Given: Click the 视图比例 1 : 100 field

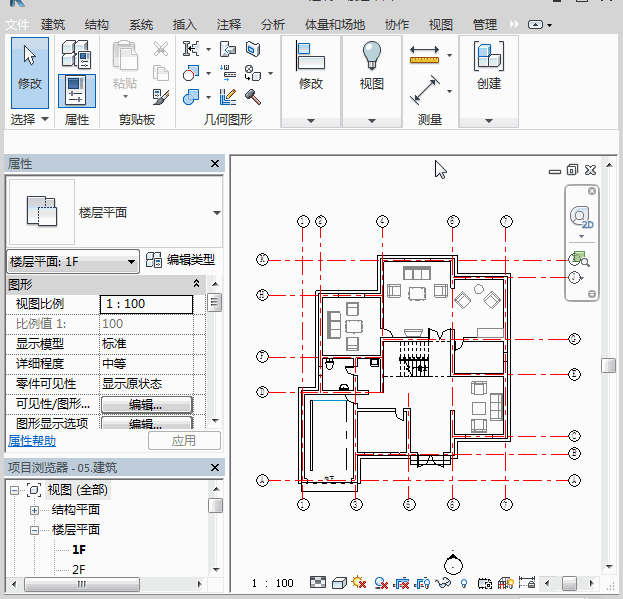Looking at the screenshot, I should click(x=146, y=304).
